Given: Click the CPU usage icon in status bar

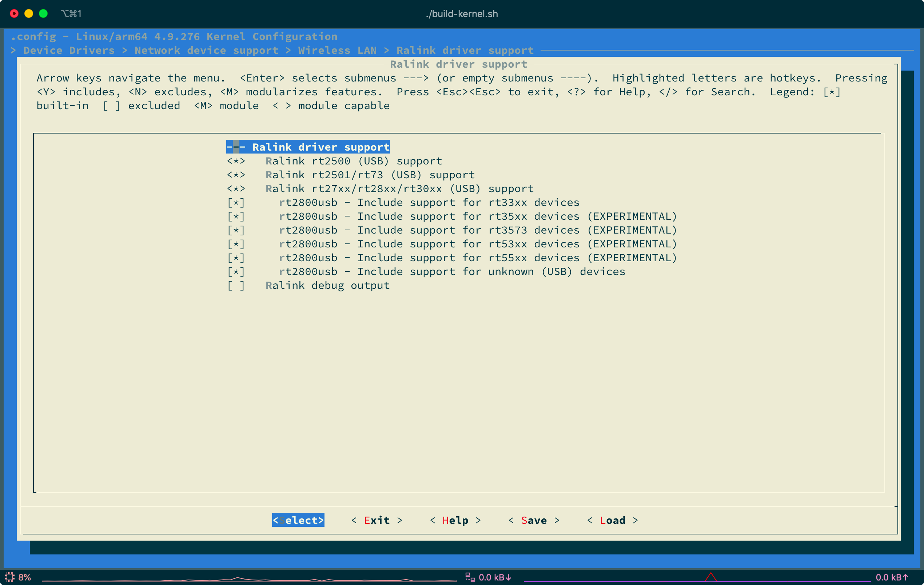Looking at the screenshot, I should coord(9,577).
